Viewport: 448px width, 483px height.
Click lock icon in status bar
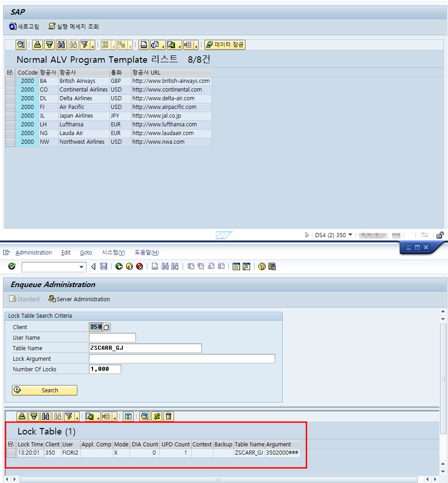[440, 235]
